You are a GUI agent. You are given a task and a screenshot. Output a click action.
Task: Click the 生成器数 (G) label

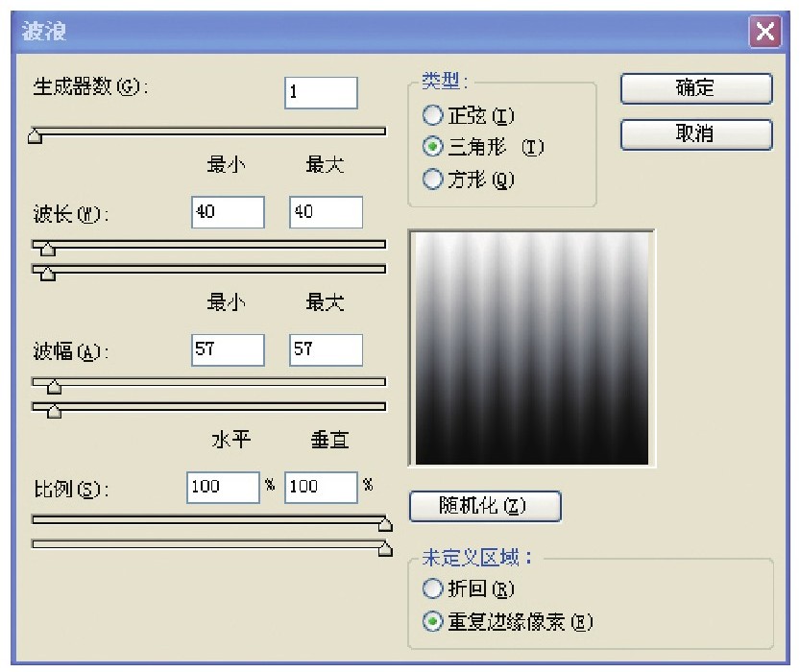pos(90,86)
